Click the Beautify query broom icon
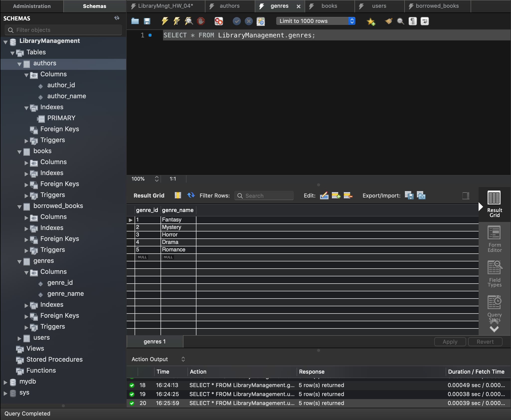 click(388, 21)
